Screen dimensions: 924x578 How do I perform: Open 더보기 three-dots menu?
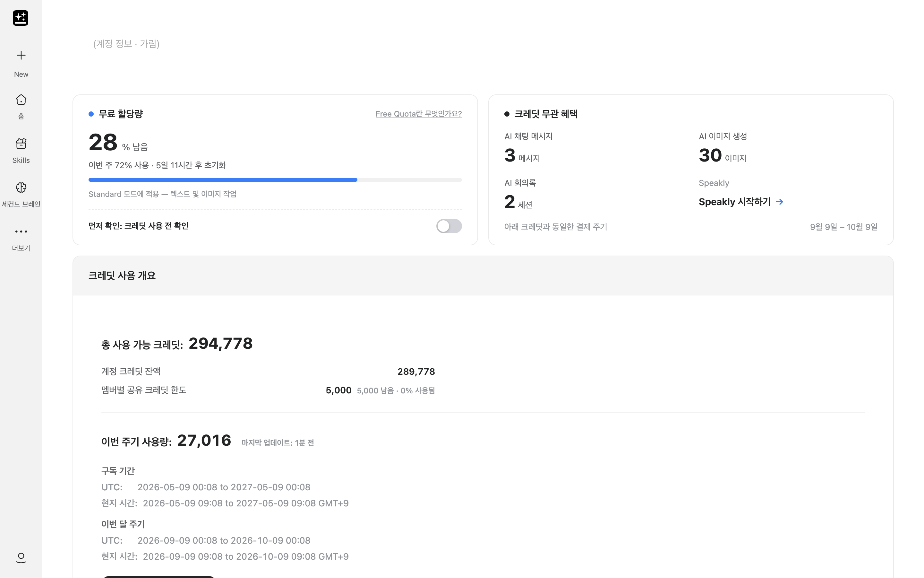(21, 232)
